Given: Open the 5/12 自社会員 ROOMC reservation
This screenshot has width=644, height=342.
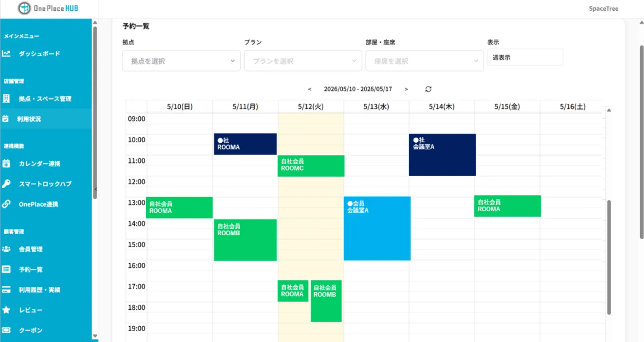Looking at the screenshot, I should pyautogui.click(x=311, y=166).
